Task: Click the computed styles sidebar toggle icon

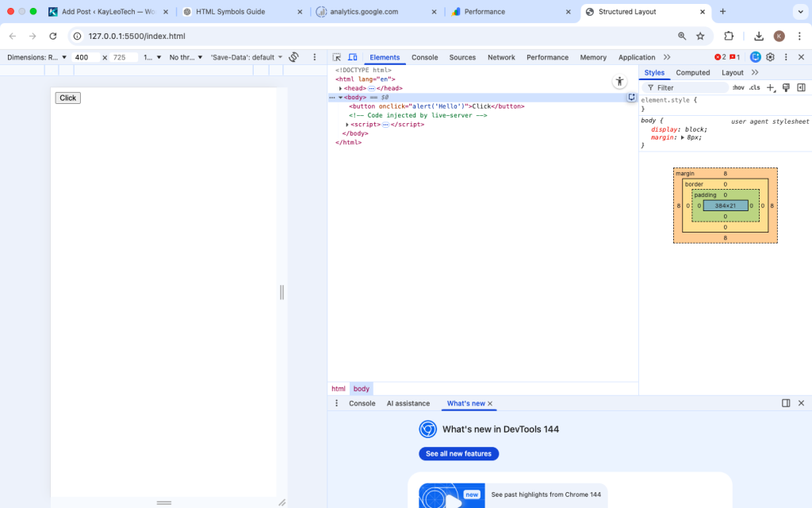Action: (801, 87)
